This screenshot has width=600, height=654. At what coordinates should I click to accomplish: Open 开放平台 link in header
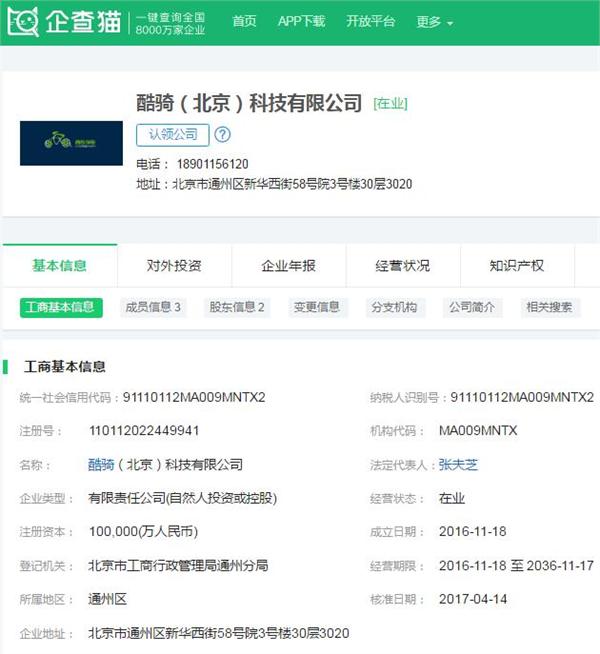click(x=371, y=21)
